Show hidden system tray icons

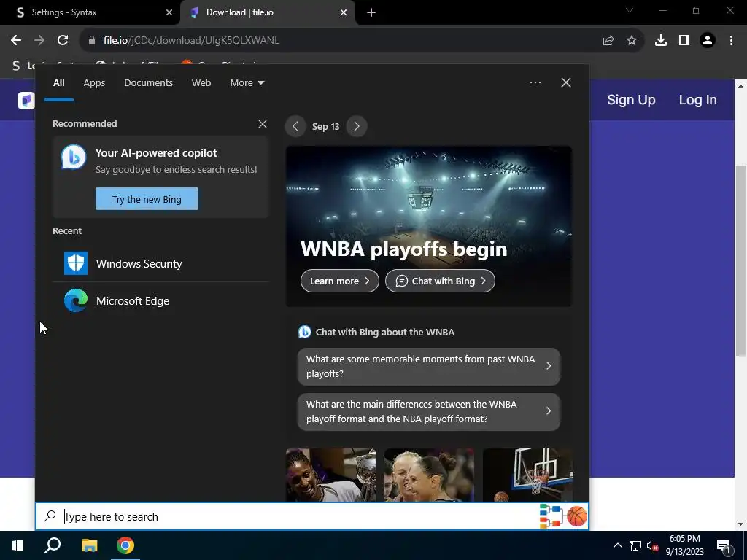point(617,545)
